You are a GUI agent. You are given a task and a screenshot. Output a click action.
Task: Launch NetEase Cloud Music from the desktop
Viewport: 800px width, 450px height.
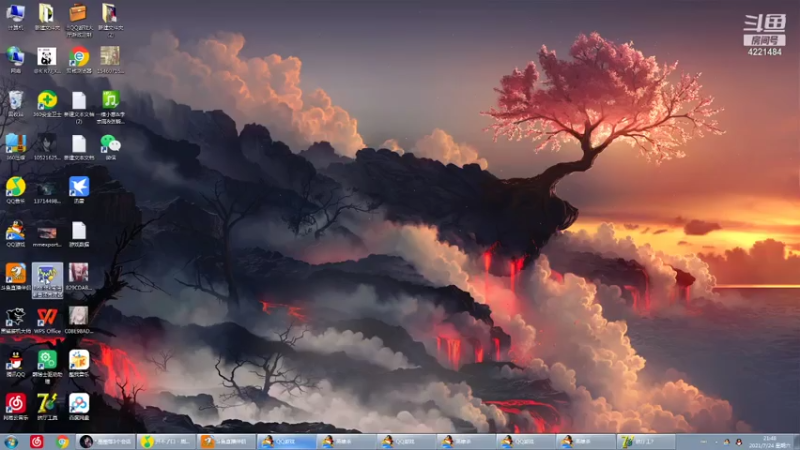pos(15,407)
